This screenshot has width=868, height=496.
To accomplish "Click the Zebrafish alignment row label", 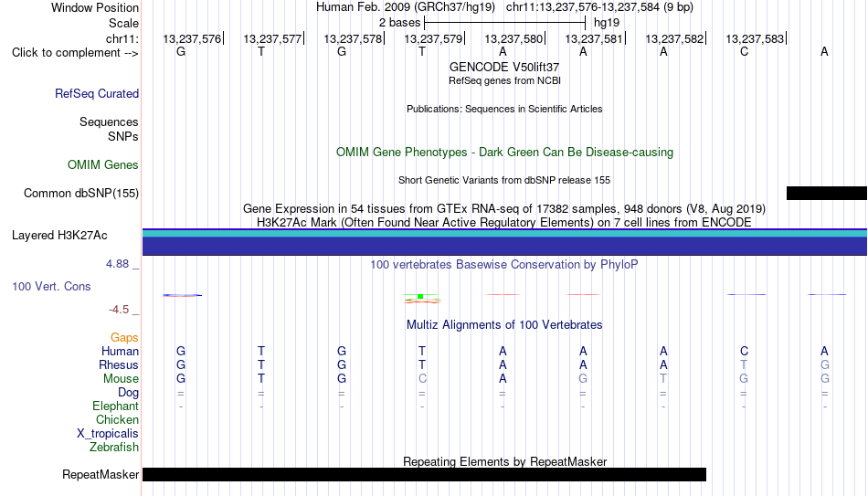I will pyautogui.click(x=114, y=448).
